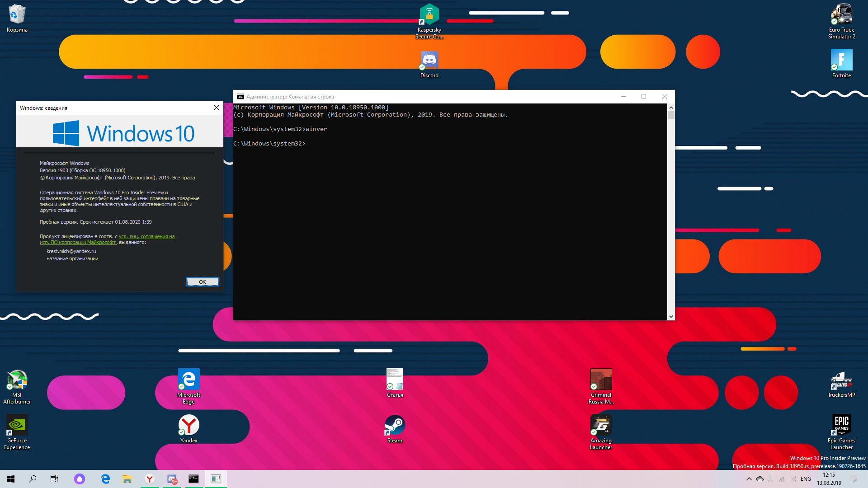Select the Epic Games Launcher desktop icon
The width and height of the screenshot is (868, 488).
[x=841, y=432]
